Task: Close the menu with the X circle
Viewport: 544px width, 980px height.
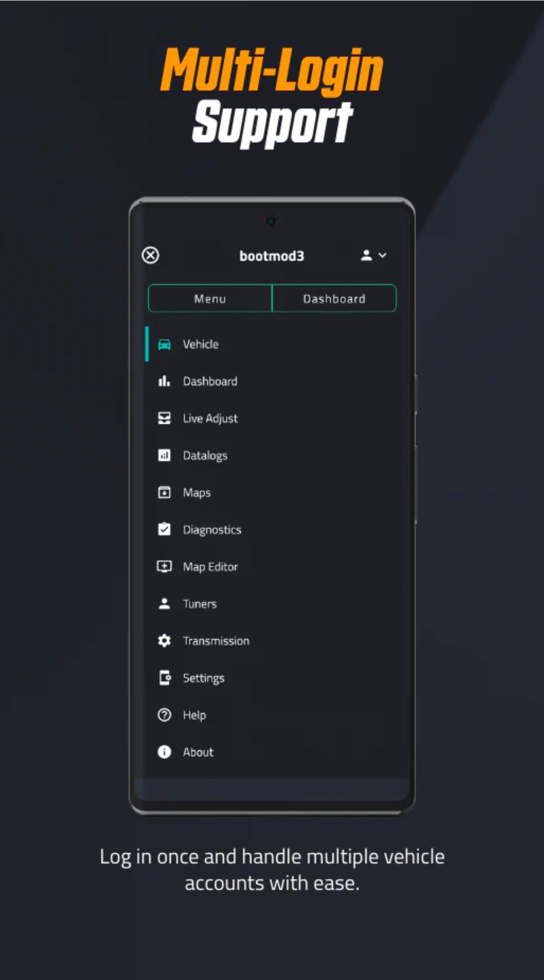Action: pos(150,255)
